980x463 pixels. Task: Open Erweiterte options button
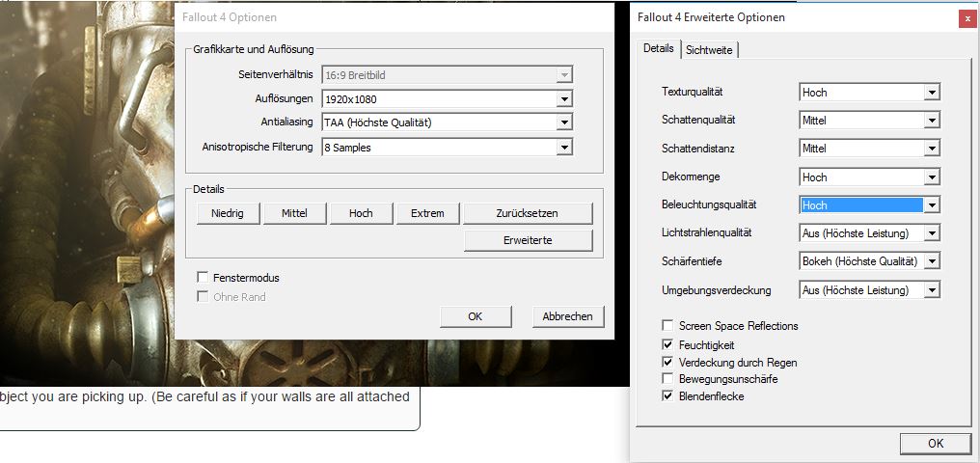(528, 240)
